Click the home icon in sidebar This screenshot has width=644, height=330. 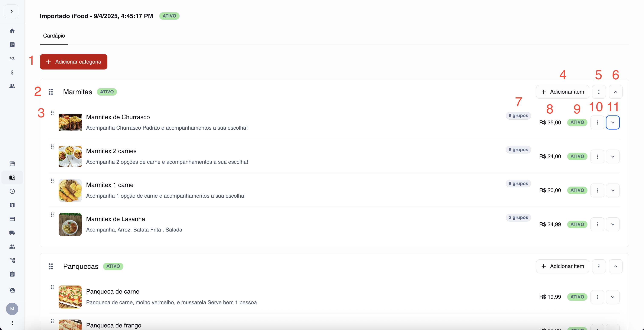tap(12, 31)
